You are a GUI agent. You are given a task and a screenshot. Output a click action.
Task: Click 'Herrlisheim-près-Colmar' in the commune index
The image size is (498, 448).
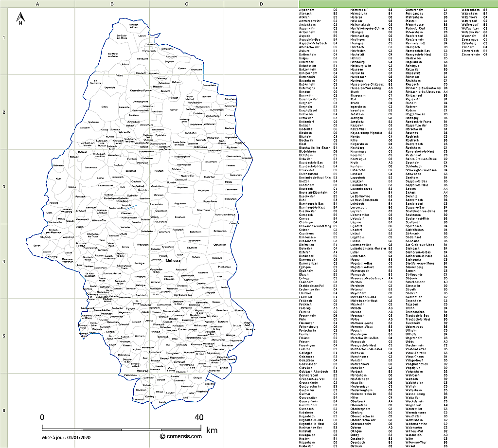(367, 29)
